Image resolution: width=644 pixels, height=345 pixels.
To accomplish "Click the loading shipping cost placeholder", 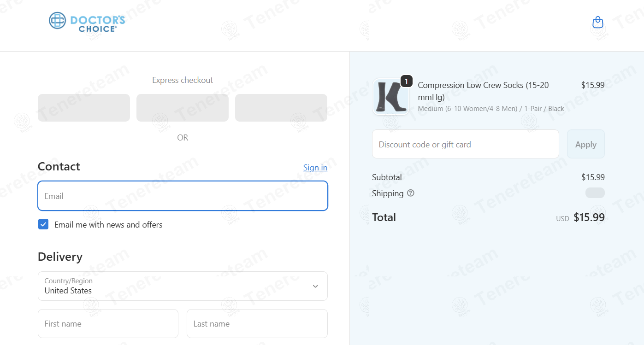I will (x=595, y=193).
